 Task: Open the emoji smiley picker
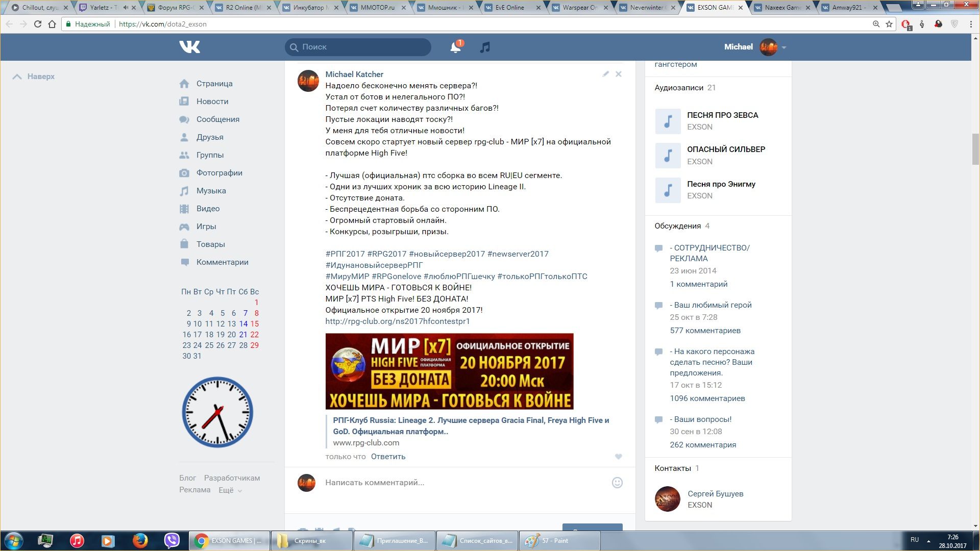click(617, 483)
